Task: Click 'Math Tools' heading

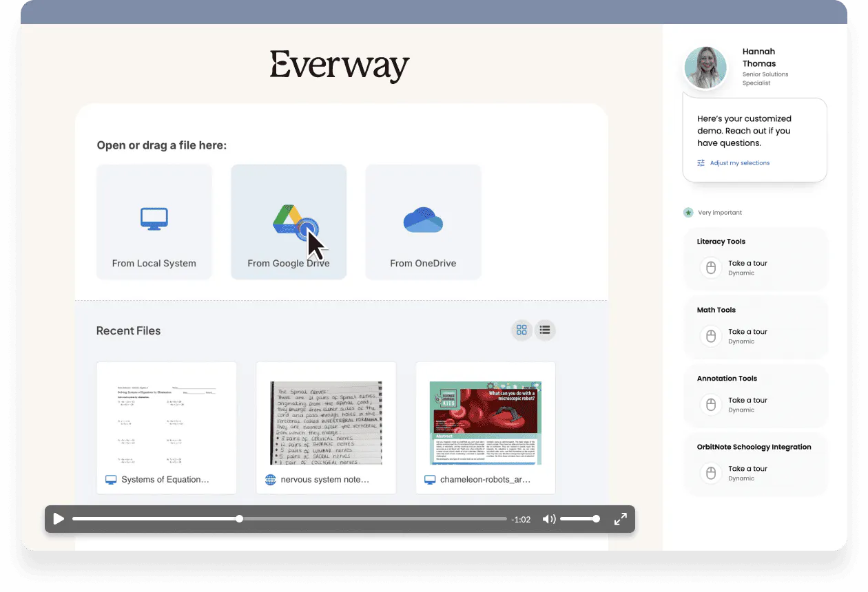Action: point(716,310)
